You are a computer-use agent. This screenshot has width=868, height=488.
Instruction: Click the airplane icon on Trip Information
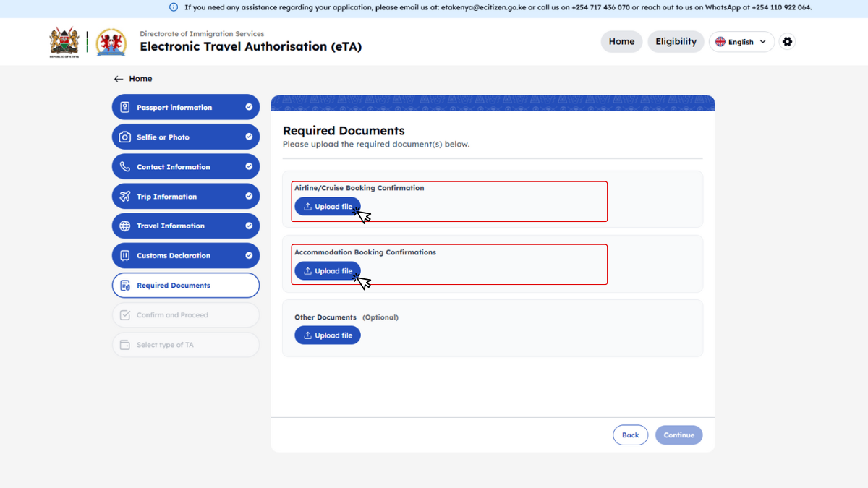[x=125, y=197]
